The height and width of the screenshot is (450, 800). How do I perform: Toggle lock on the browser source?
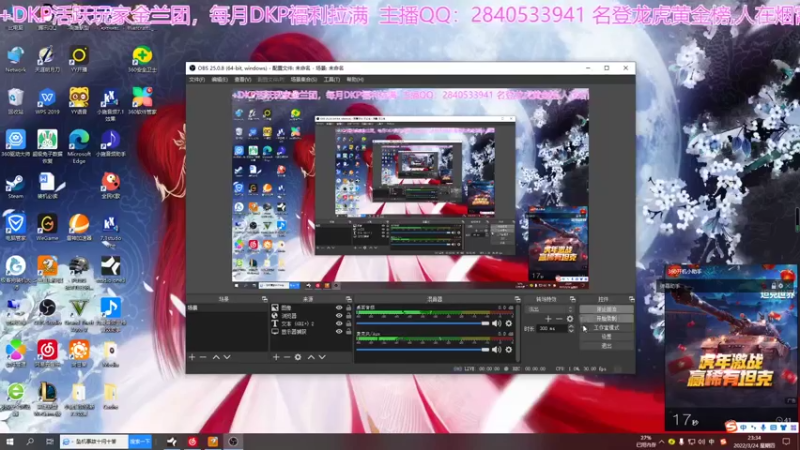pyautogui.click(x=348, y=316)
